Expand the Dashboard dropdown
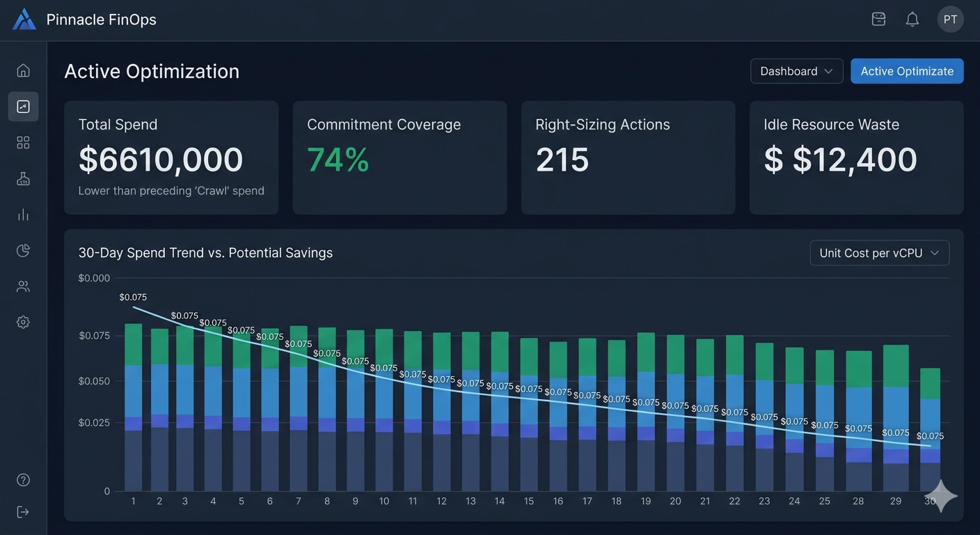The width and height of the screenshot is (980, 535). pyautogui.click(x=796, y=71)
